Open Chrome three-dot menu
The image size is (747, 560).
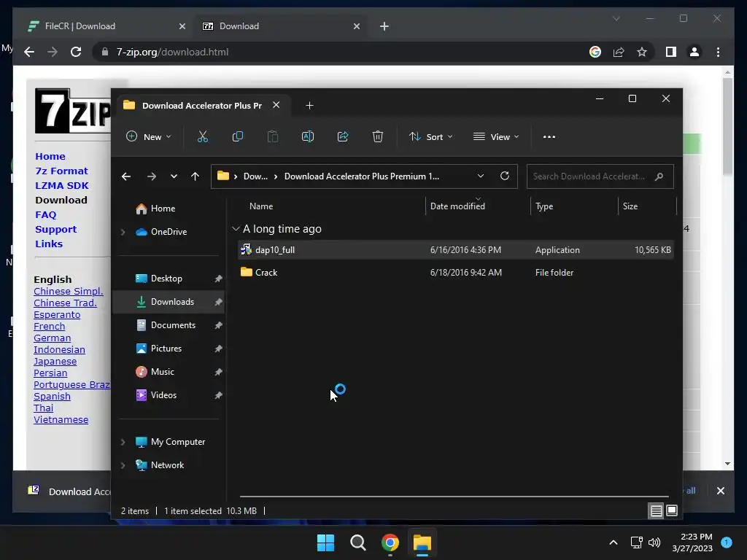click(718, 52)
